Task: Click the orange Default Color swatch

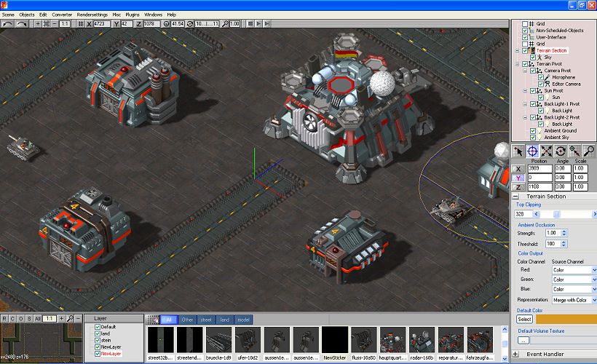Action: 566,319
